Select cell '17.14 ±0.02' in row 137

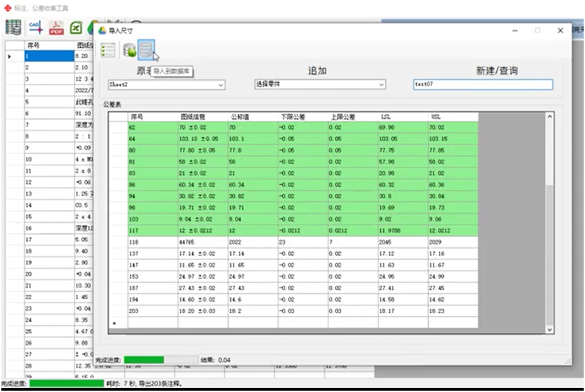(203, 253)
